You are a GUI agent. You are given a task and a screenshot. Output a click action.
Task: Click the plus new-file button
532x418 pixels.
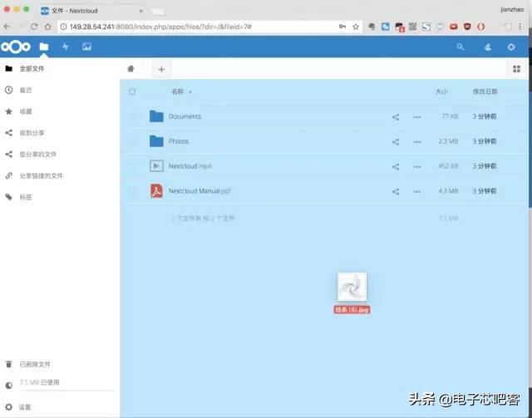click(161, 69)
